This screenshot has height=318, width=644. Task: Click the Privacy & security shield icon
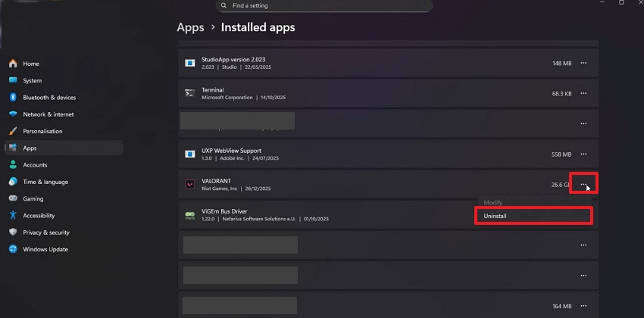13,232
